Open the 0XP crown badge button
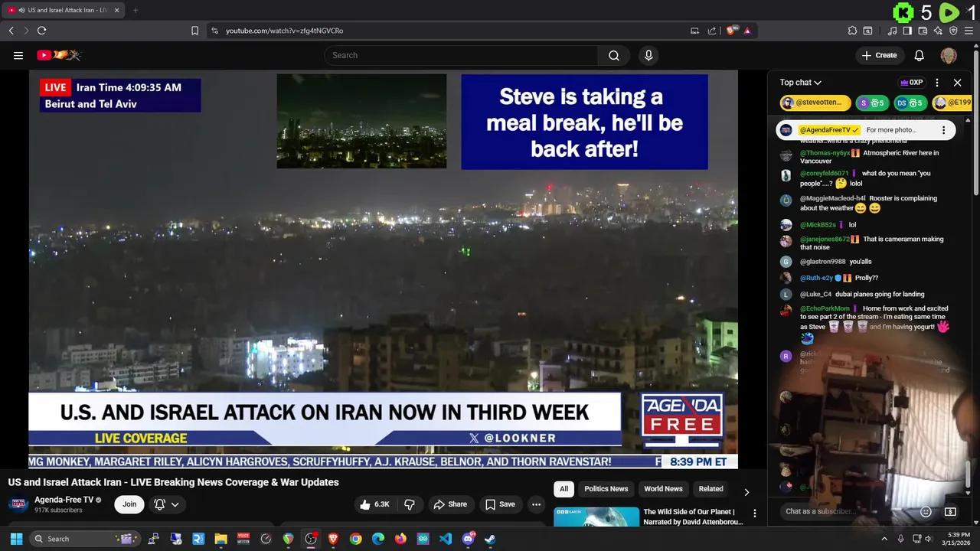 (911, 83)
